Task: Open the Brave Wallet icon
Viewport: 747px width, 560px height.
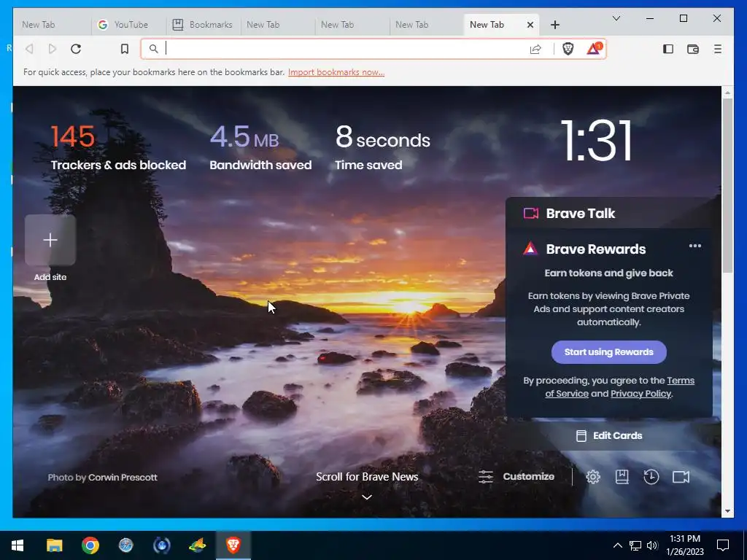Action: click(x=693, y=49)
